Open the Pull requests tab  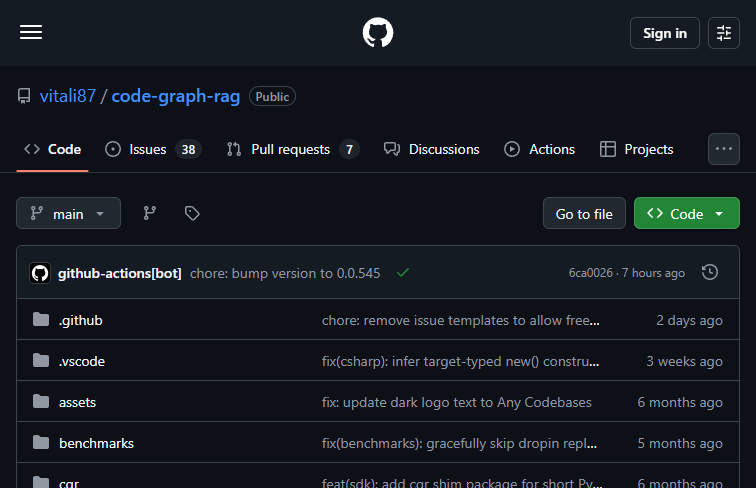[293, 149]
